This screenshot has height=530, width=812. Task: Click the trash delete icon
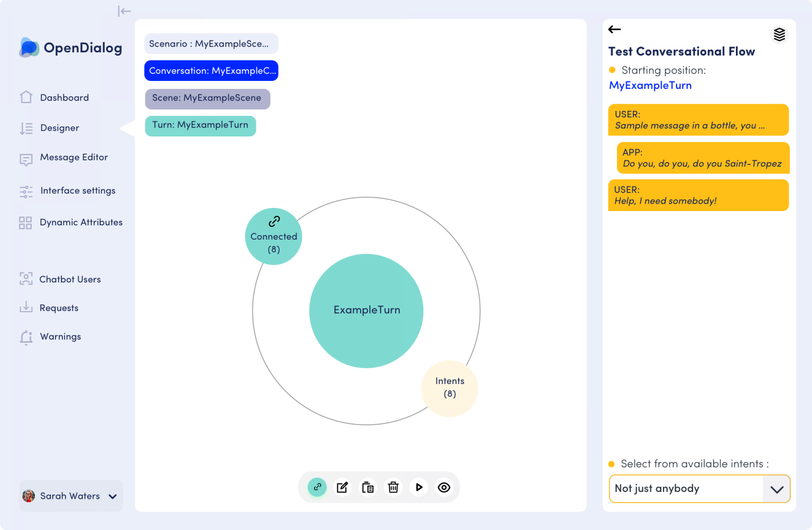393,487
